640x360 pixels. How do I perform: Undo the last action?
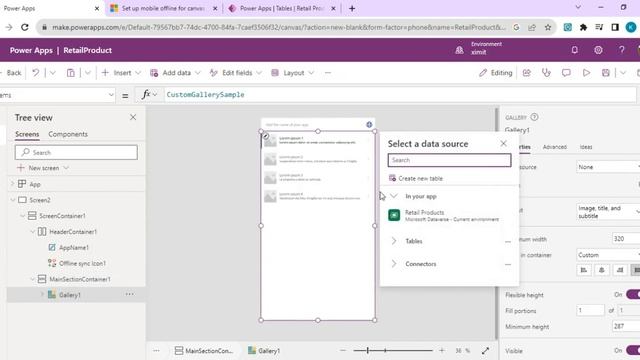36,73
